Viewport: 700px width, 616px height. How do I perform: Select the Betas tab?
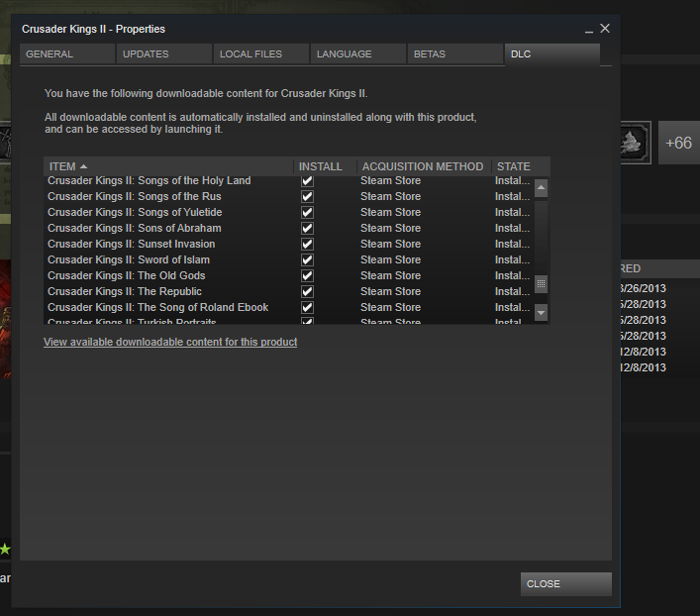[454, 54]
